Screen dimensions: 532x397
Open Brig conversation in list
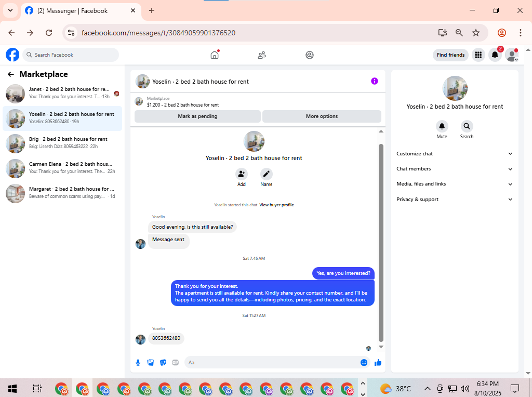(x=62, y=143)
